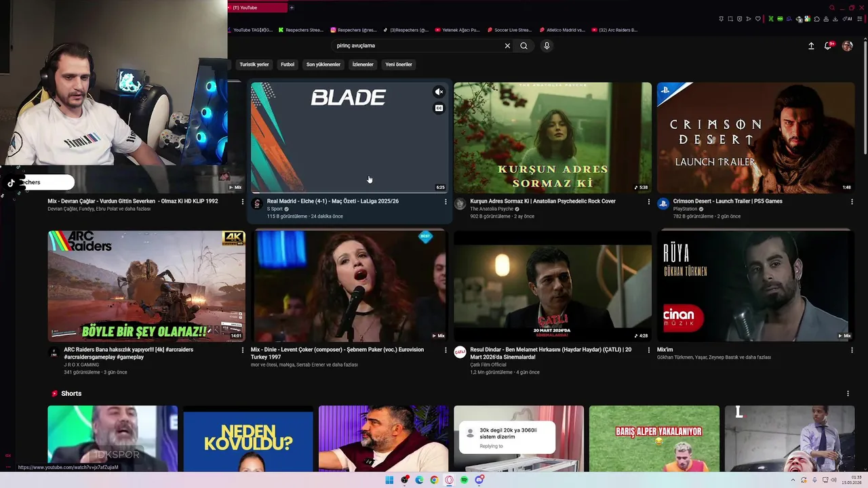The width and height of the screenshot is (868, 488).
Task: Switch to the YouTube browser tab
Action: click(x=258, y=7)
